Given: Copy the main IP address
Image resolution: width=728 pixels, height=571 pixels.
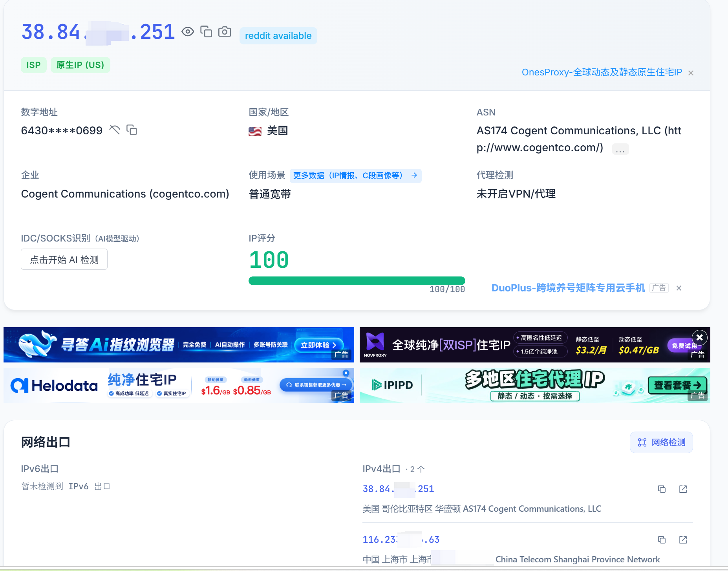Looking at the screenshot, I should 206,31.
